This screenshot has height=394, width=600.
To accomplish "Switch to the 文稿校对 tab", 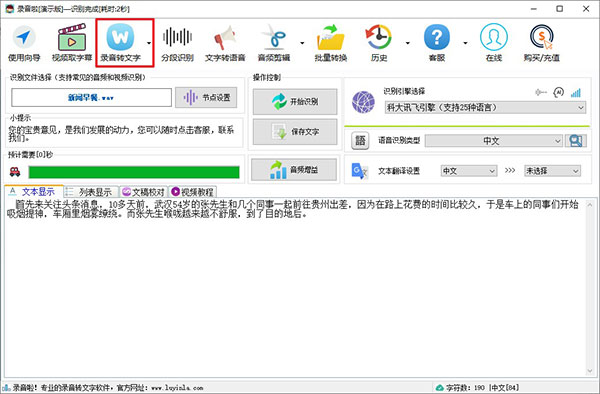I will (143, 192).
